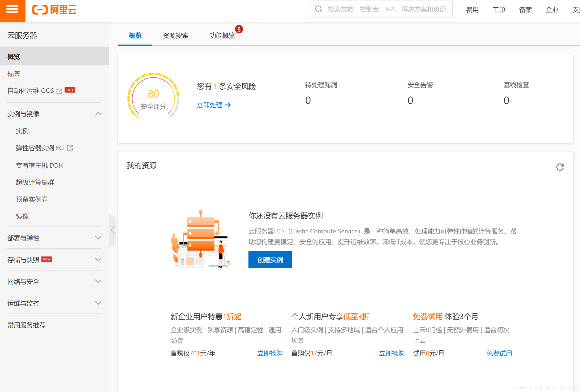
Task: Click the red HOT badge beside OOS
Action: click(x=70, y=90)
